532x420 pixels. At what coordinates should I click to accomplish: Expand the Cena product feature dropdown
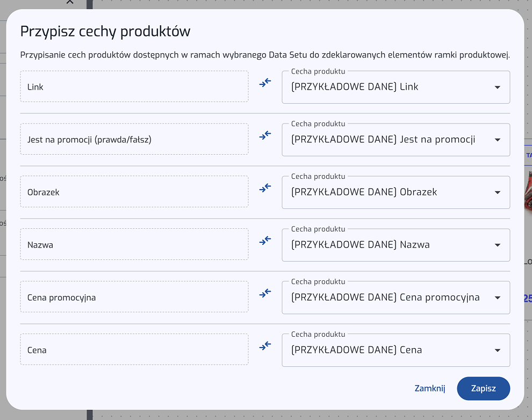[396, 350]
